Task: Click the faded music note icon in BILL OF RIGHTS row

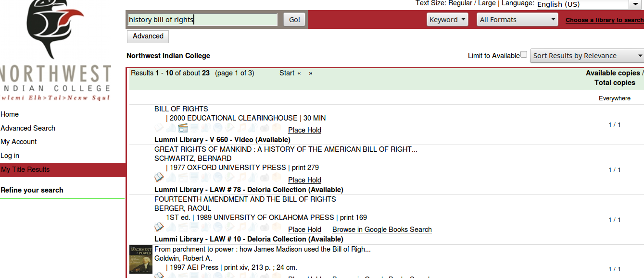Action: point(242,128)
